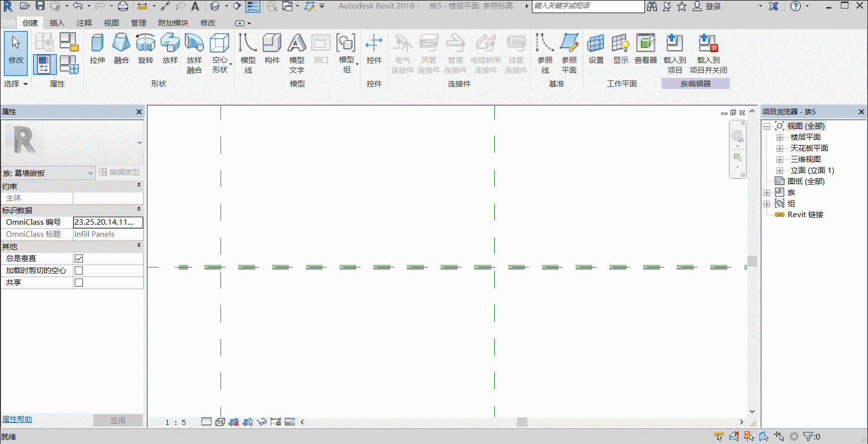This screenshot has height=444, width=868.
Task: Open the 管理 ribbon tab
Action: [x=138, y=23]
